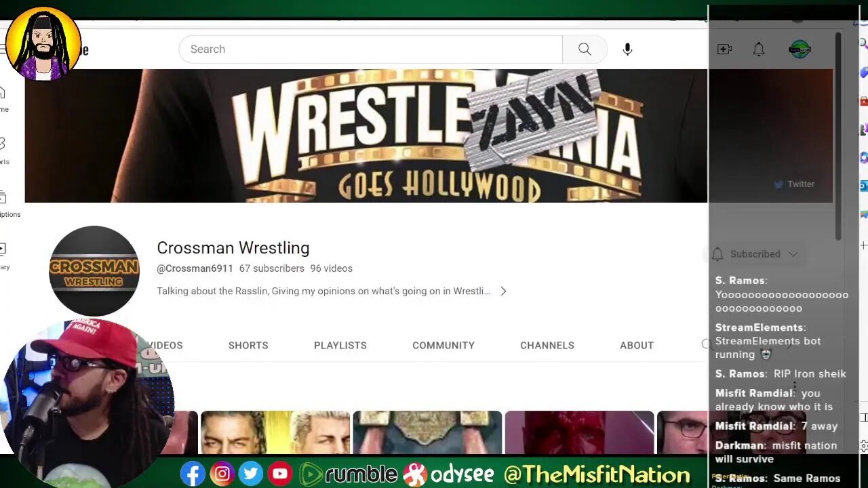Click the @Crossman6911 channel handle
The height and width of the screenshot is (488, 868).
coord(195,268)
